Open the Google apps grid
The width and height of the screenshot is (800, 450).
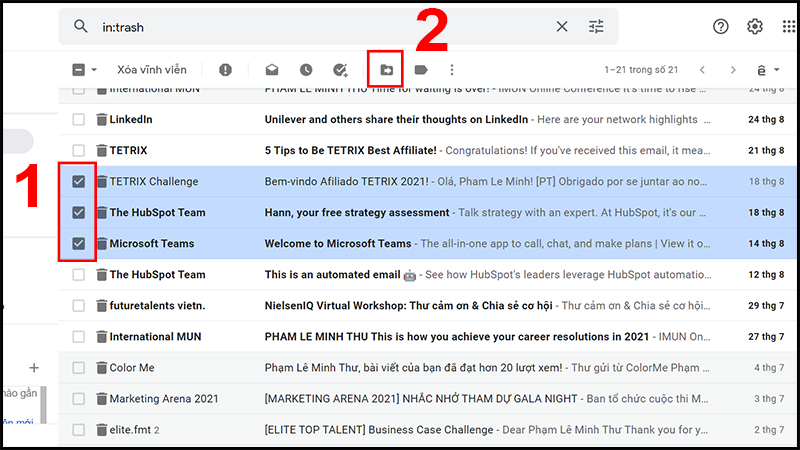pyautogui.click(x=789, y=27)
